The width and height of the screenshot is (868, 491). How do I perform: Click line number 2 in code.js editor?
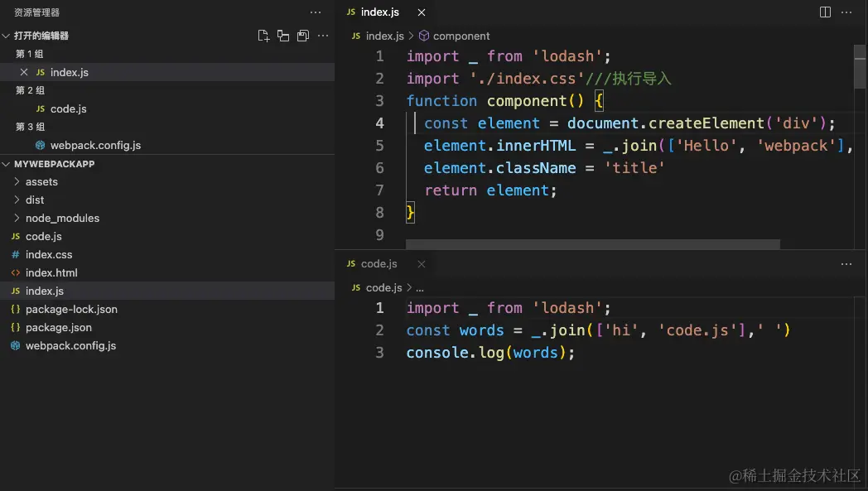point(379,330)
